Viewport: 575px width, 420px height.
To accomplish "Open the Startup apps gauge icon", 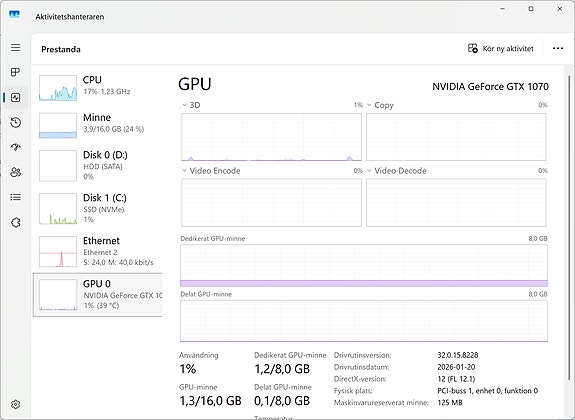I will [x=15, y=147].
